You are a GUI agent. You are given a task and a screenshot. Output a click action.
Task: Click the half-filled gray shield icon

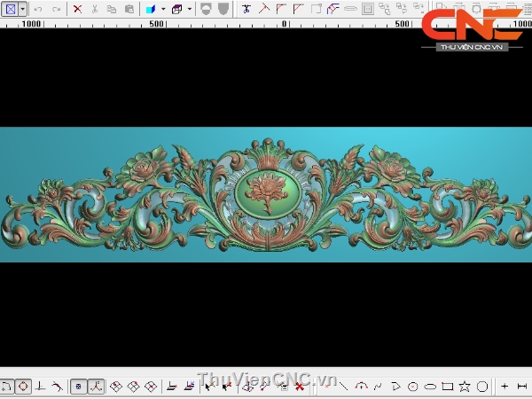pyautogui.click(x=206, y=9)
